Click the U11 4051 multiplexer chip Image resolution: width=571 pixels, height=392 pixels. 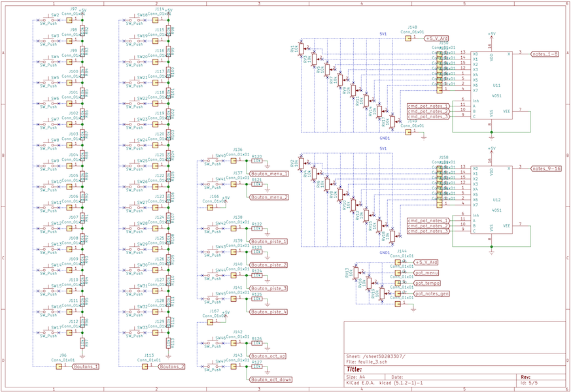click(495, 86)
